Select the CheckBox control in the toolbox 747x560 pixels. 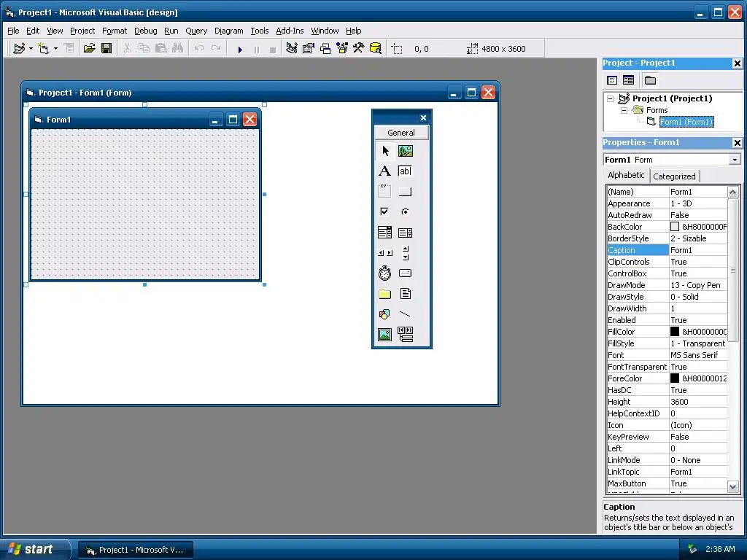[x=385, y=212]
